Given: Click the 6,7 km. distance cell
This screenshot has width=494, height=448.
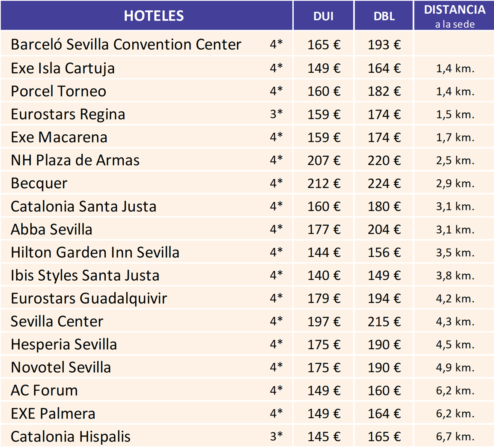Looking at the screenshot, I should (x=455, y=437).
